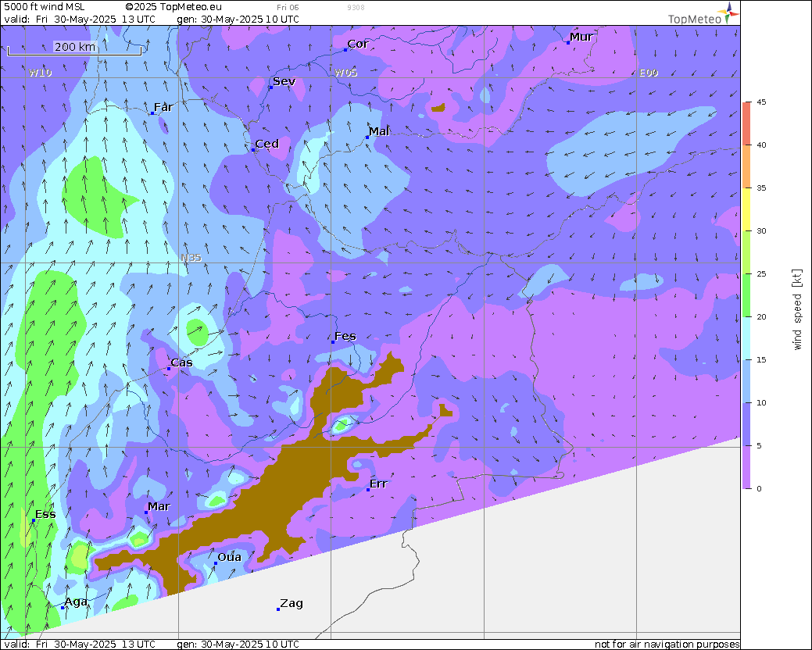Select the 'Mar' city label
The height and width of the screenshot is (650, 812).
(159, 507)
